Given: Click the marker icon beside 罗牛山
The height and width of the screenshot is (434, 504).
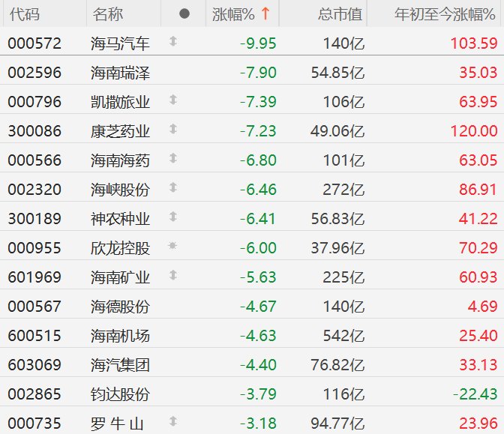Looking at the screenshot, I should (172, 421).
